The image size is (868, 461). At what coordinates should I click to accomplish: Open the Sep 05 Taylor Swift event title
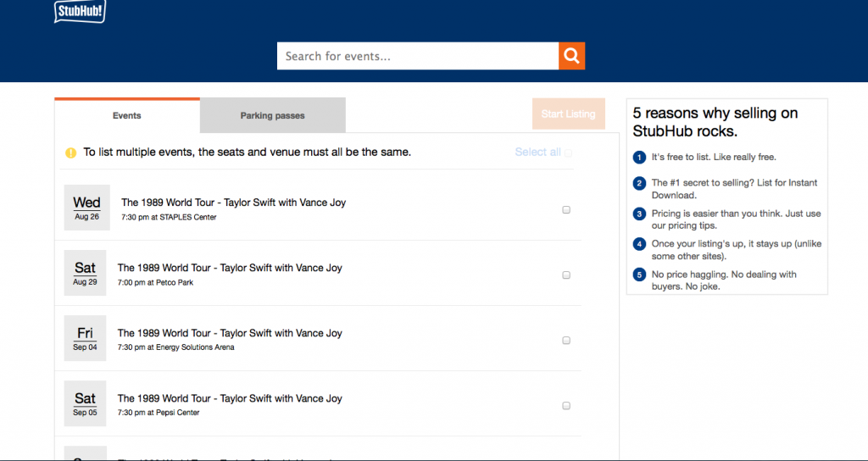click(x=230, y=398)
